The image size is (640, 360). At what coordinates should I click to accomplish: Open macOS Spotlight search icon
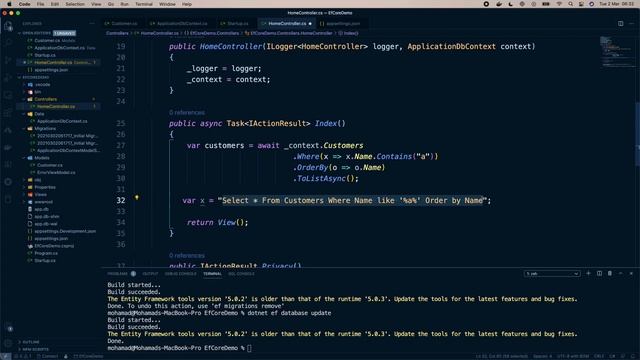pyautogui.click(x=570, y=4)
